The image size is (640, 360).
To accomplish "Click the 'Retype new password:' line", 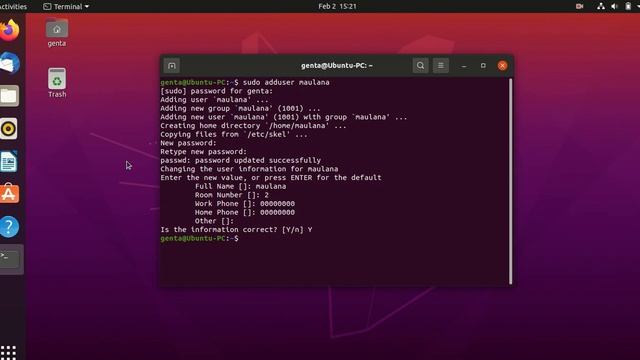I will [203, 152].
